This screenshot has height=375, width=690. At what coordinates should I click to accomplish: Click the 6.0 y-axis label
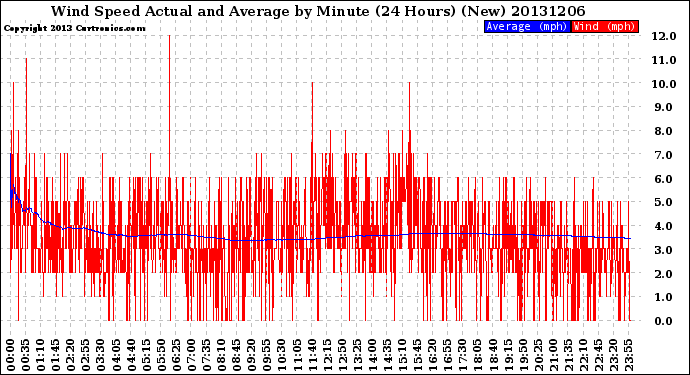click(x=664, y=179)
